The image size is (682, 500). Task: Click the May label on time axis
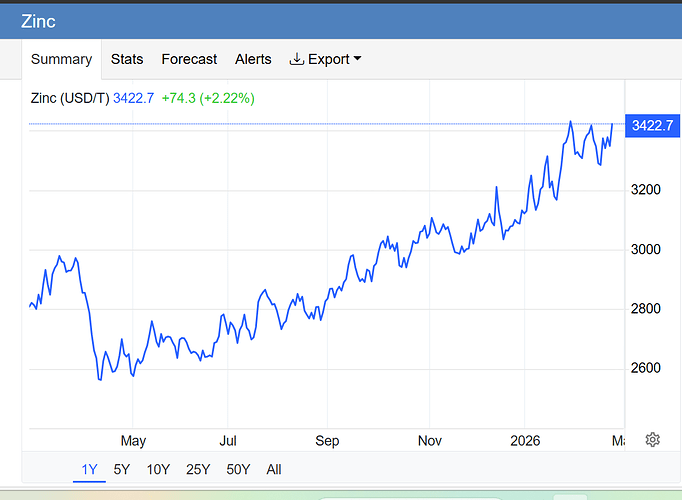133,441
